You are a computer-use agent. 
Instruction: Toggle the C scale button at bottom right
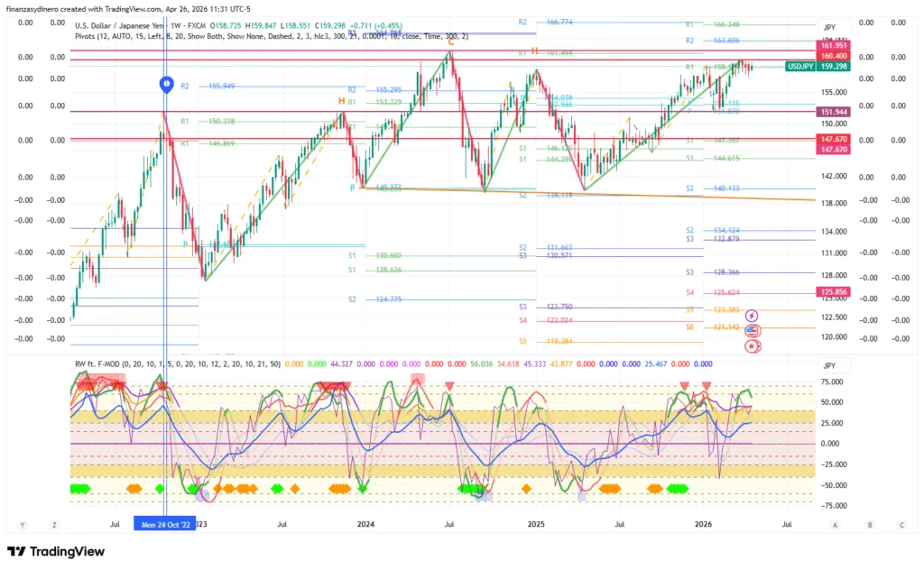click(x=901, y=523)
